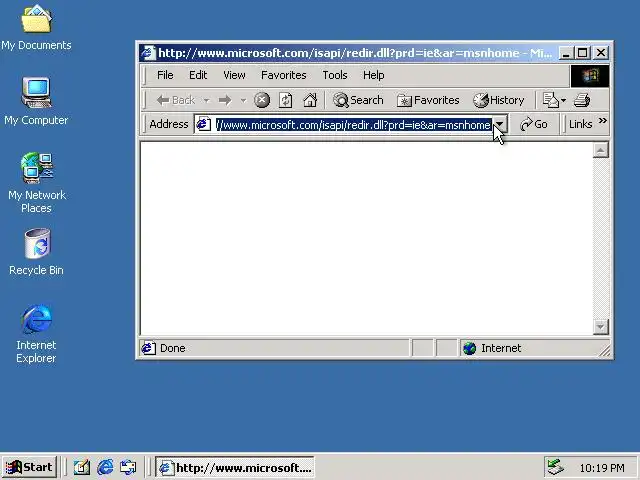Minimize the Internet Explorer window
This screenshot has height=480, width=640.
[x=566, y=53]
